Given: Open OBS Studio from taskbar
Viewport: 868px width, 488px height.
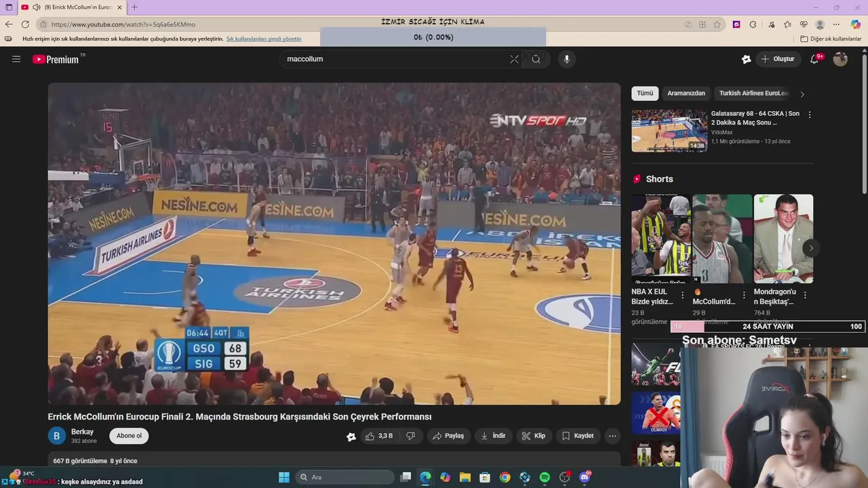Looking at the screenshot, I should [x=564, y=477].
